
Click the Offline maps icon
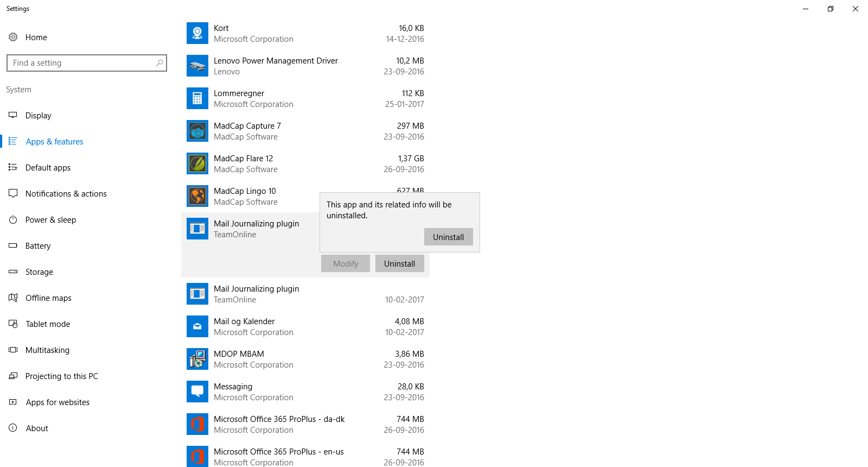(x=13, y=298)
